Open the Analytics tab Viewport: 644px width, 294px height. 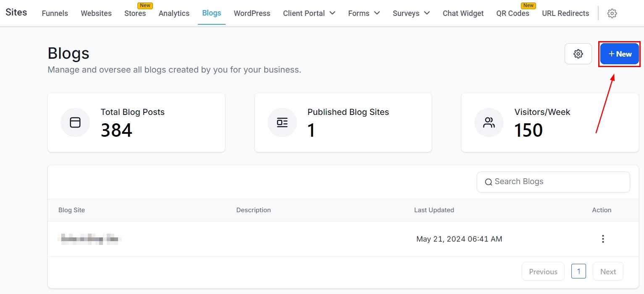(174, 13)
